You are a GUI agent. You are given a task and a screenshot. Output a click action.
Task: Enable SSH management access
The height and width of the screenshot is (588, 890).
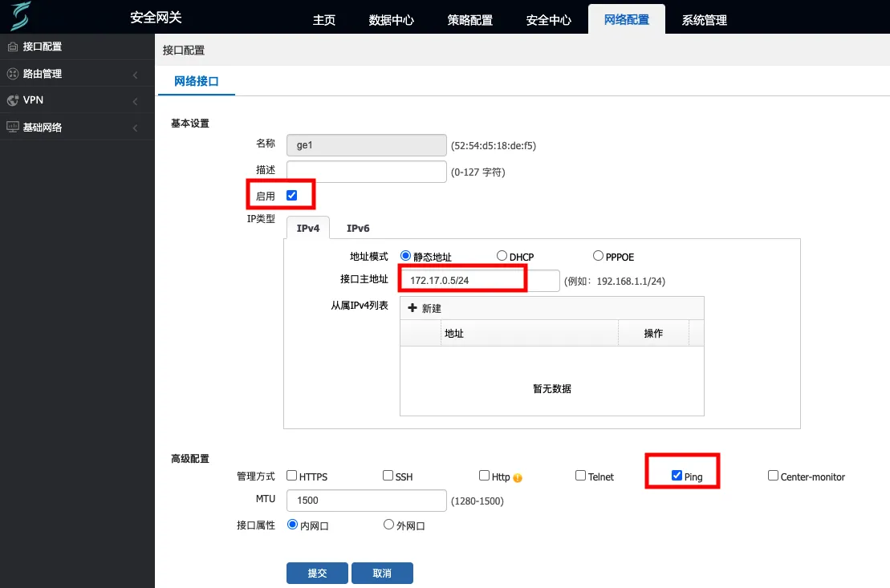click(388, 475)
